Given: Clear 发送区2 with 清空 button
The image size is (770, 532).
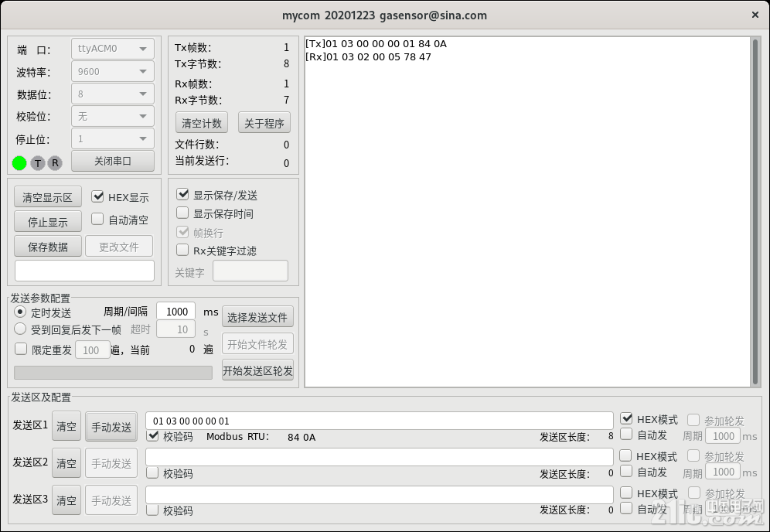Looking at the screenshot, I should 66,462.
